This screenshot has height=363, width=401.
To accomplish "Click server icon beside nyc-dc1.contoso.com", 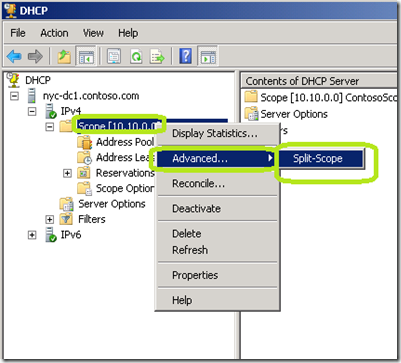I will click(x=32, y=96).
